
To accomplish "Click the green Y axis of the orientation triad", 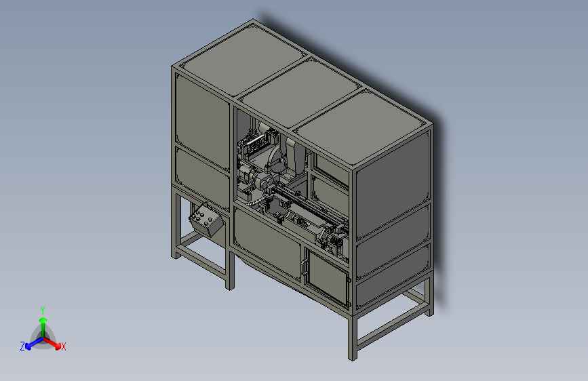I will click(x=43, y=327).
